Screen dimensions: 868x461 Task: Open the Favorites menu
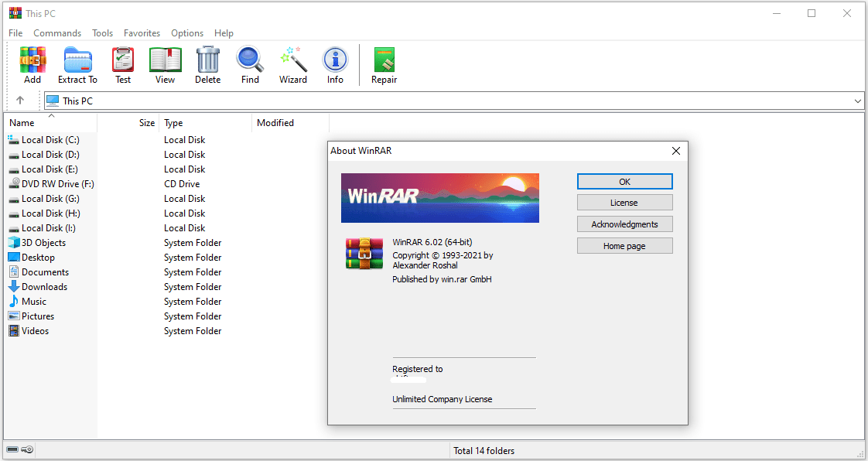click(142, 33)
